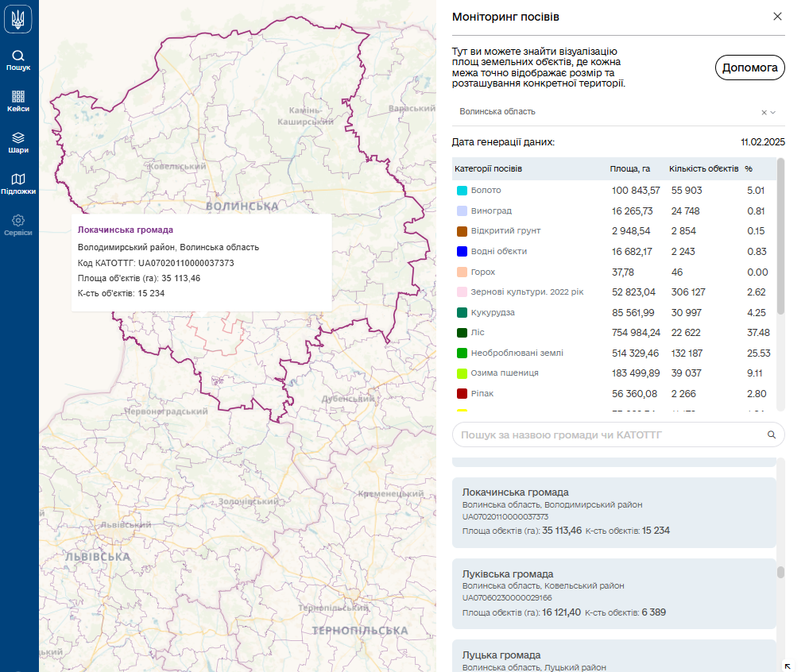Open the Підложки basemaps panel
805x672 pixels.
tap(18, 184)
